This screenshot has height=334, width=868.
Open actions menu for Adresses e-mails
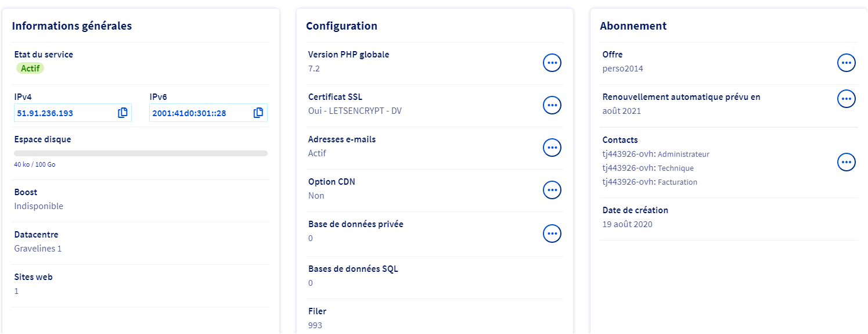(x=552, y=148)
